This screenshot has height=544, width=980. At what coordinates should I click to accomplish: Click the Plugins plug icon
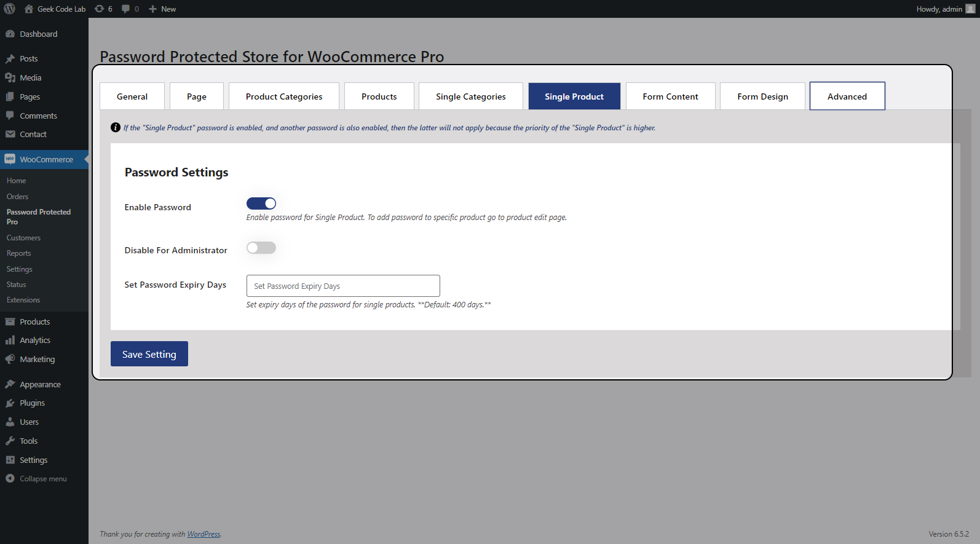coord(10,403)
